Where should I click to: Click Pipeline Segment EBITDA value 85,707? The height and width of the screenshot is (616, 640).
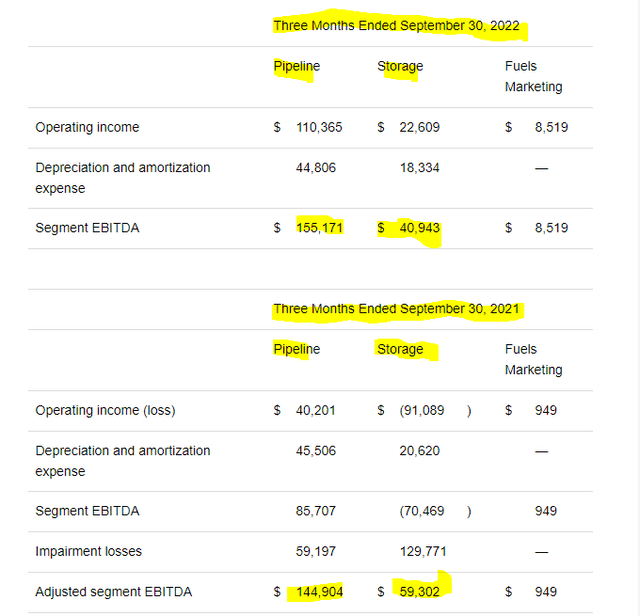[316, 511]
